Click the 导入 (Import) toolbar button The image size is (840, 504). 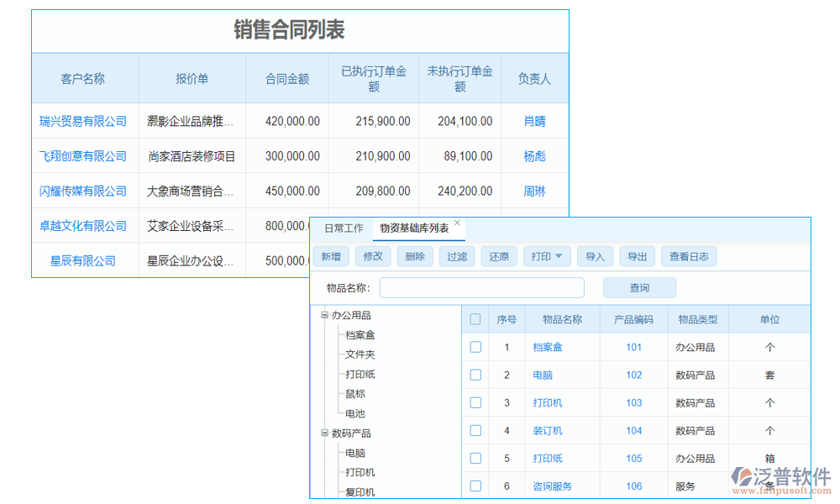pyautogui.click(x=595, y=256)
